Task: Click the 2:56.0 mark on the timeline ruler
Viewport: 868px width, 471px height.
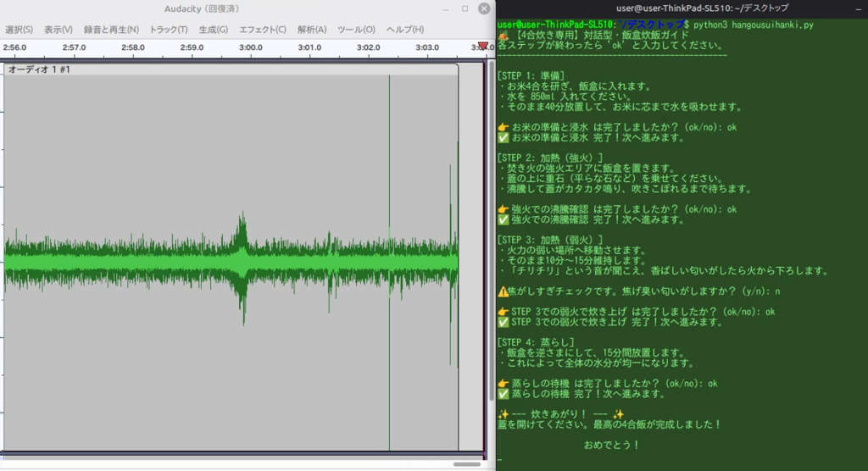Action: coord(15,47)
